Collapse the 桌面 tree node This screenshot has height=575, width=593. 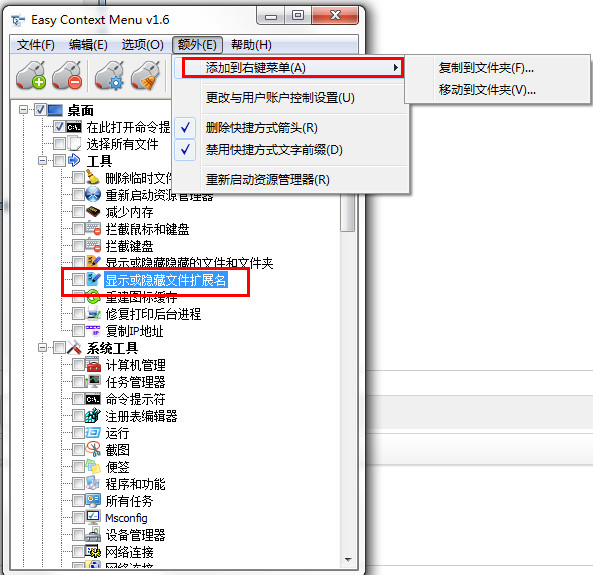(23, 110)
